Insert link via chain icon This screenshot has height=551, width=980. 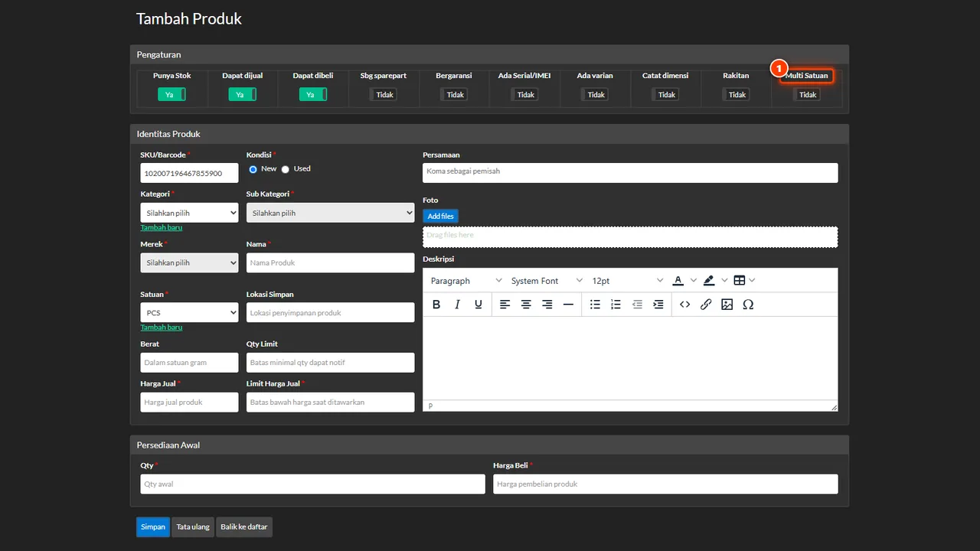[706, 305]
